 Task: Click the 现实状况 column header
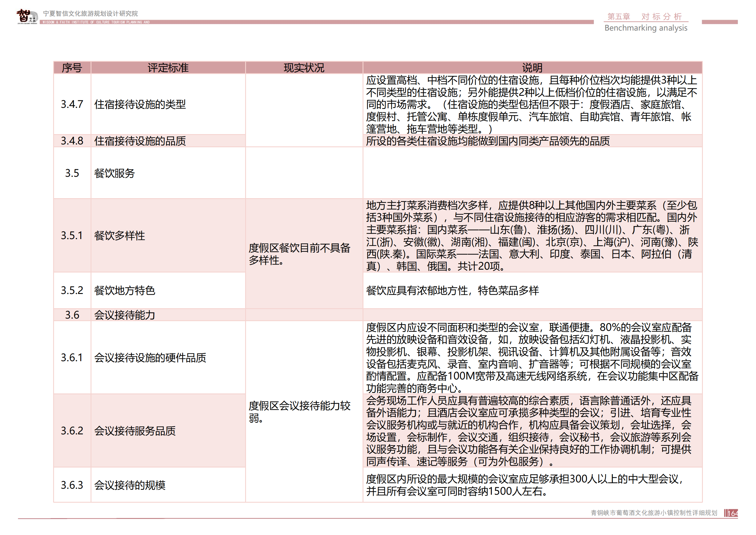304,67
